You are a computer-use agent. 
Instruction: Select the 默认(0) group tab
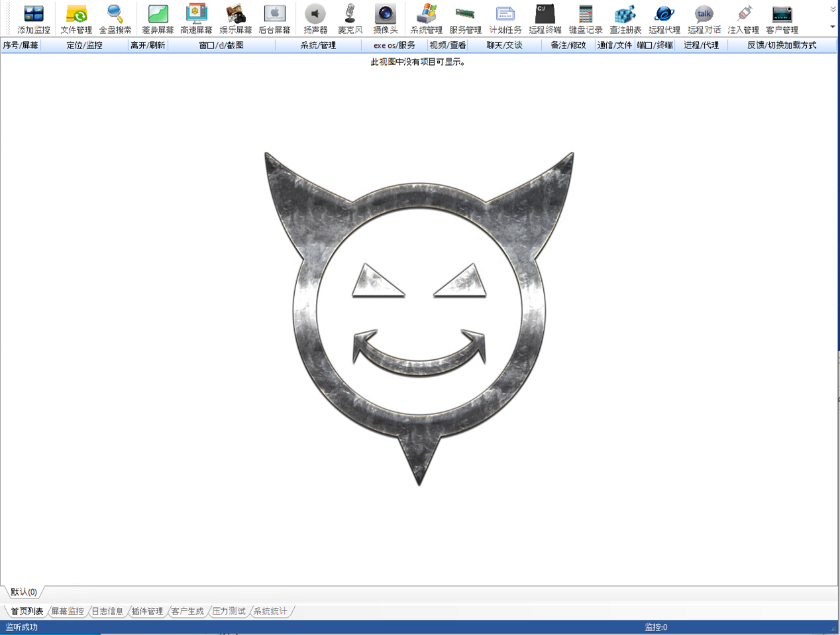pos(24,592)
